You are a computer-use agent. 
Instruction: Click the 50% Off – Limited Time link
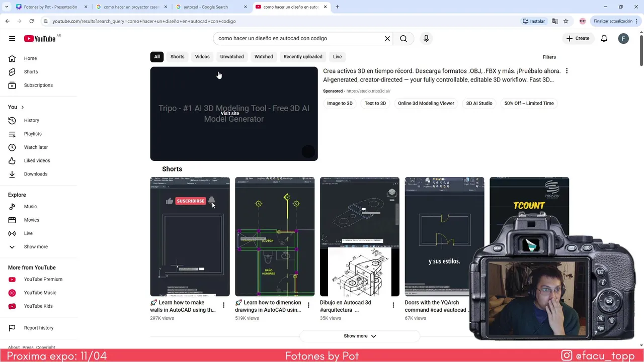529,104
